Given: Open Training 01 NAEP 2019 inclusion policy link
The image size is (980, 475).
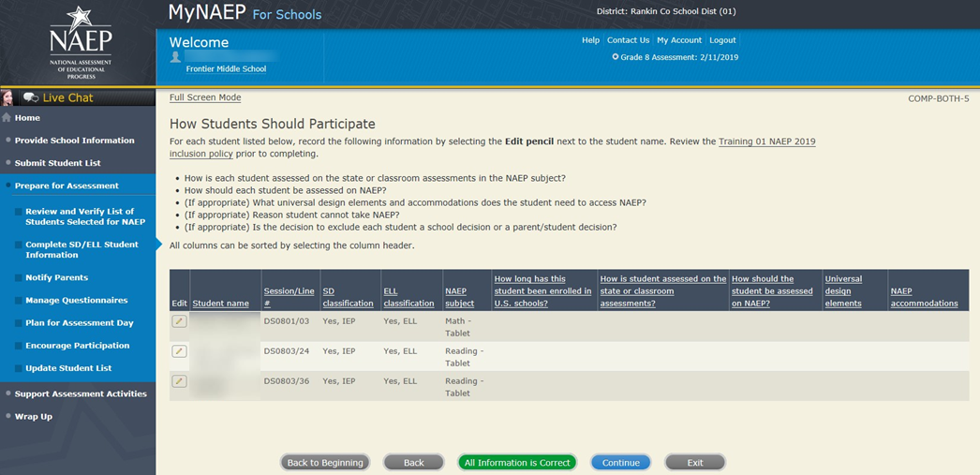Looking at the screenshot, I should tap(493, 147).
